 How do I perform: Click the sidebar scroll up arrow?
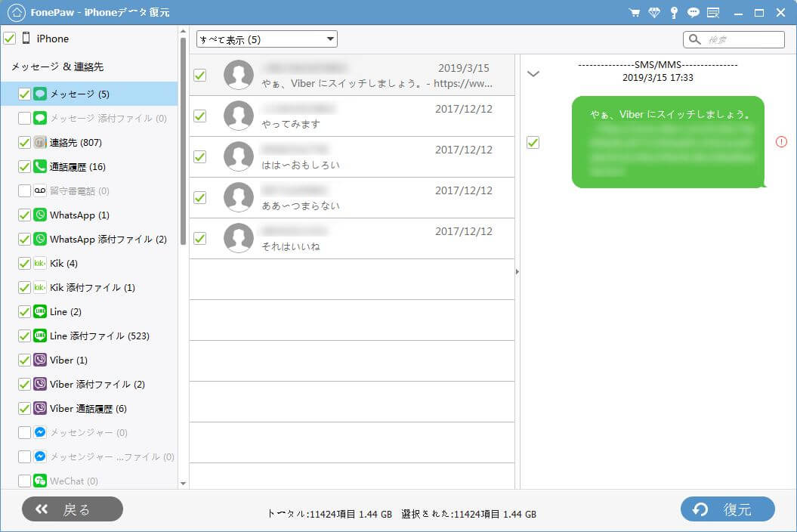point(183,32)
